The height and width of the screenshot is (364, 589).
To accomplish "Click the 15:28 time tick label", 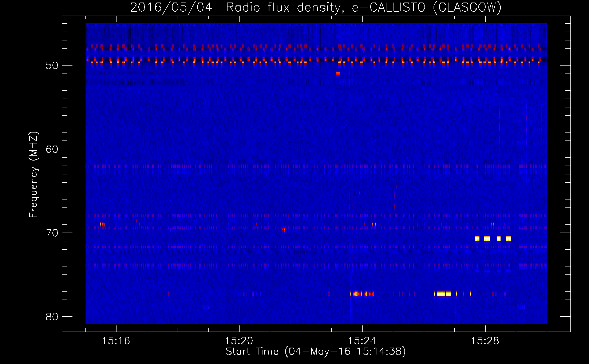I will pyautogui.click(x=485, y=341).
